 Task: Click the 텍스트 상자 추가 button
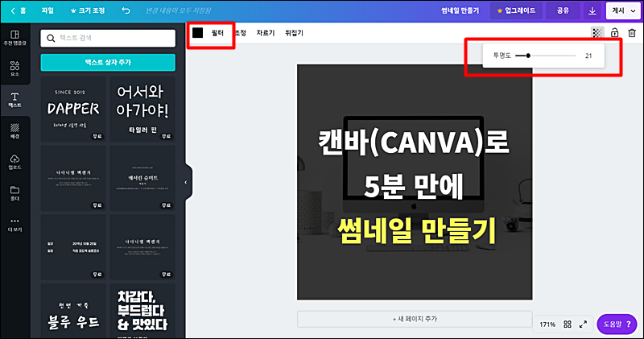pos(108,63)
